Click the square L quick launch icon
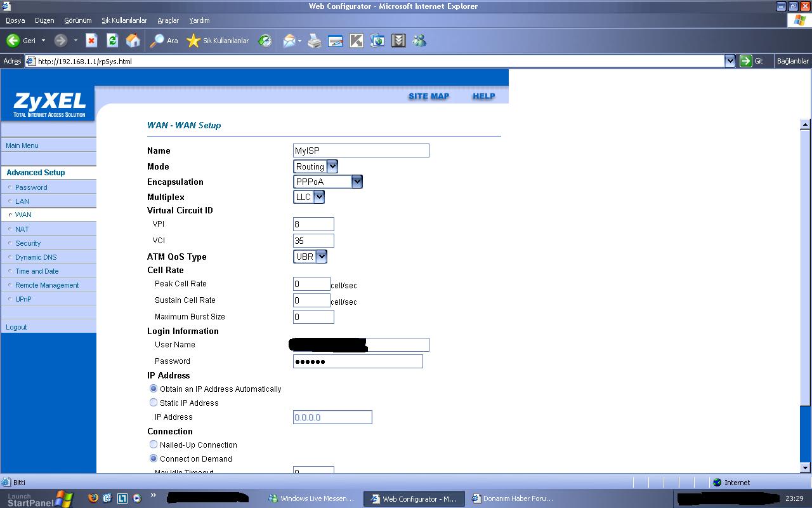Viewport: 812px width, 508px height. pos(122,498)
